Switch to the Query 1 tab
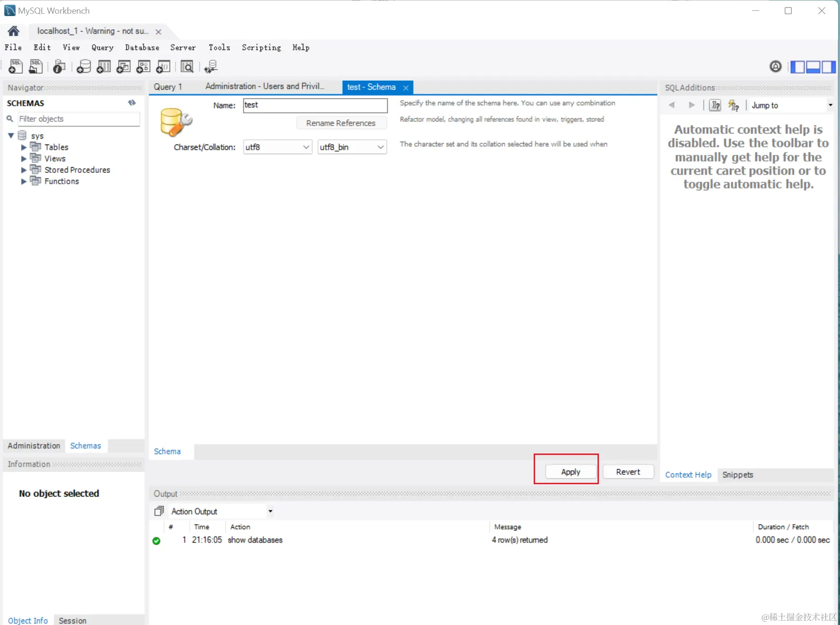 (168, 87)
